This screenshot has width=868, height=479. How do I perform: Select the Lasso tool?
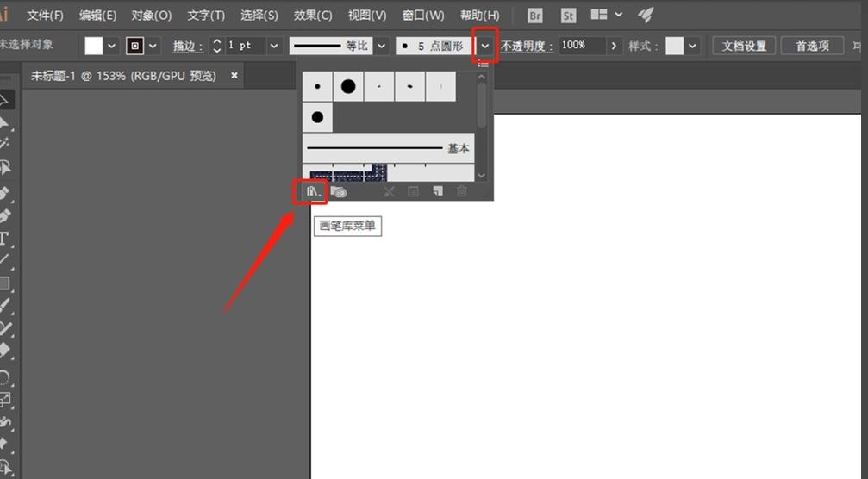tap(4, 167)
